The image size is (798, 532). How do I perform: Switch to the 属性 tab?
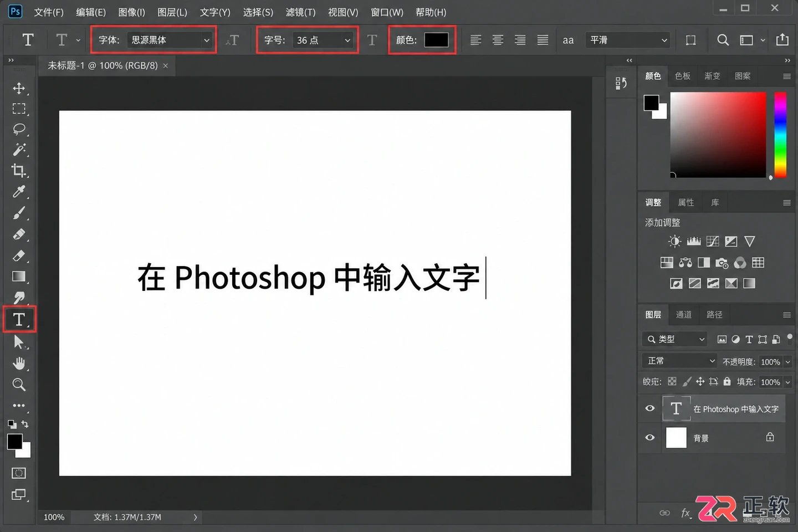click(x=686, y=202)
